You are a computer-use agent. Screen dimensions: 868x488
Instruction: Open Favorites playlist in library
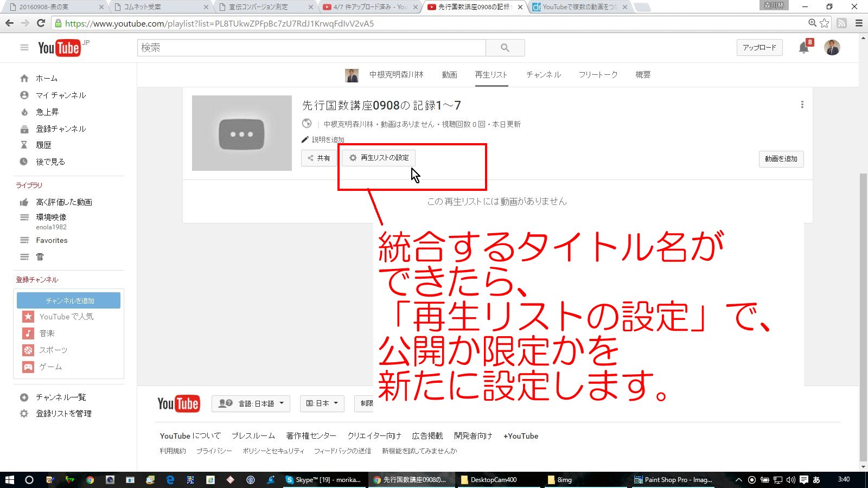click(x=52, y=240)
